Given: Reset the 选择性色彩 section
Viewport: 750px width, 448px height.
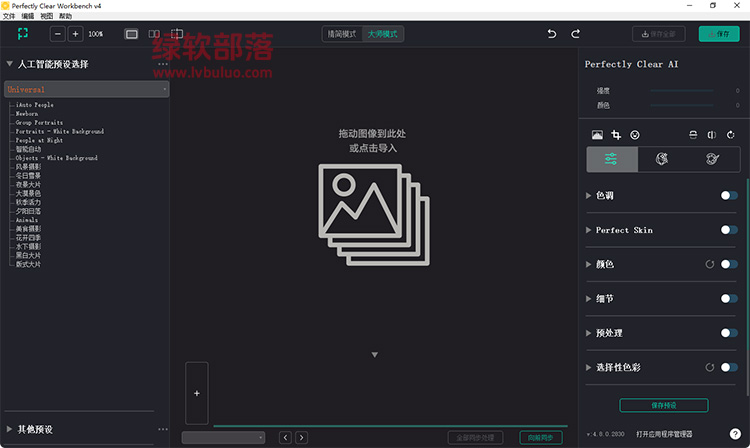Looking at the screenshot, I should 710,367.
